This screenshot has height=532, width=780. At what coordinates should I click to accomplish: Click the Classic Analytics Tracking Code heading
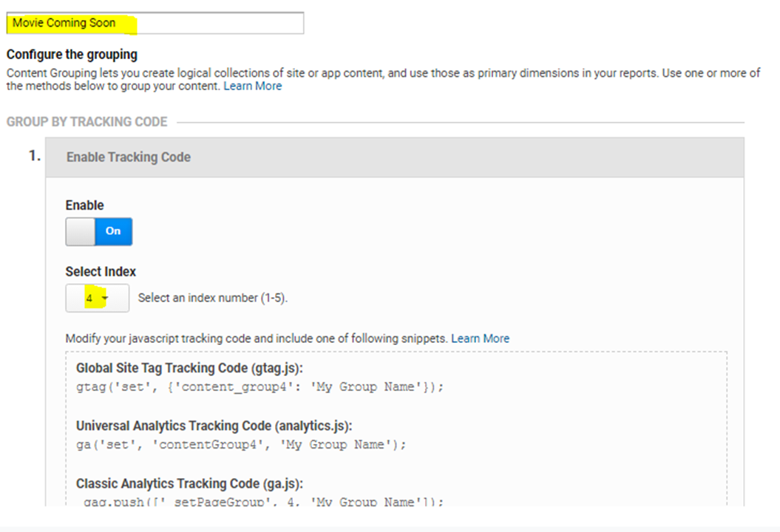click(189, 484)
